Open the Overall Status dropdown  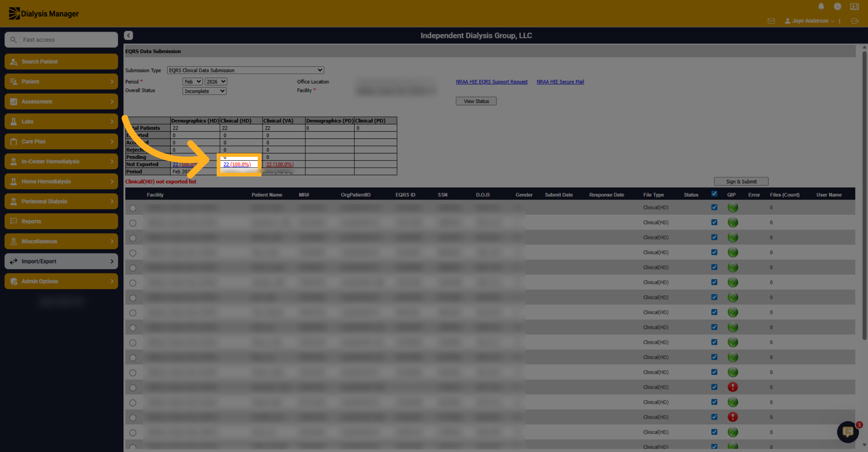coord(204,91)
